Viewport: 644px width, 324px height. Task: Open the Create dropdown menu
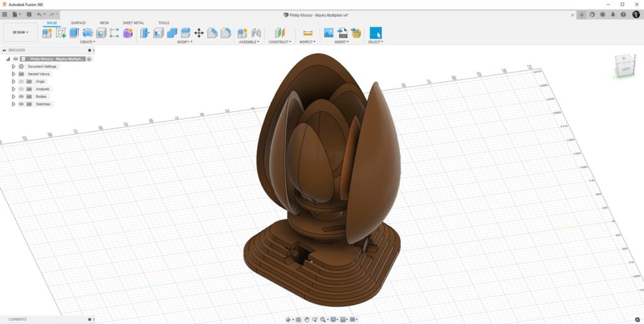coord(87,42)
